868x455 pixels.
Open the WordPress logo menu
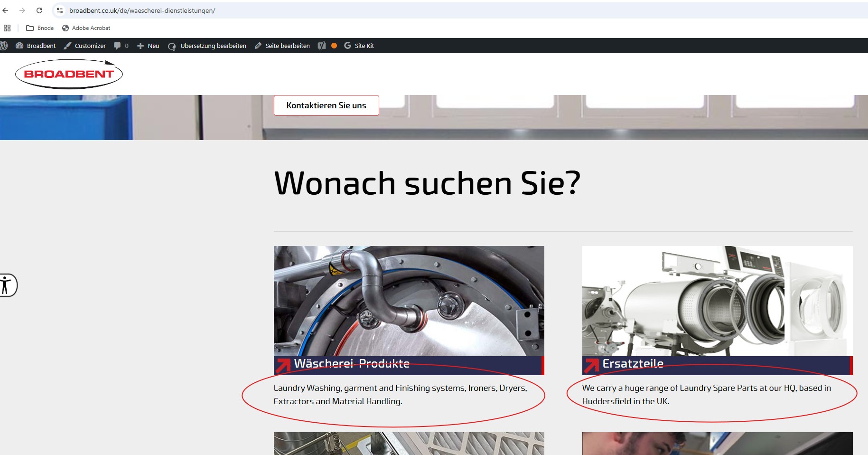tap(4, 46)
